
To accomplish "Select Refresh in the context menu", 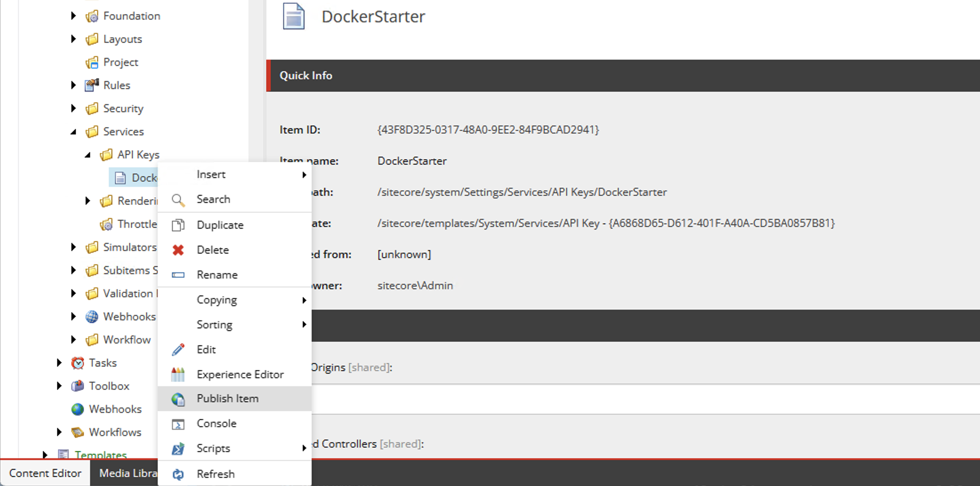I will pyautogui.click(x=235, y=474).
